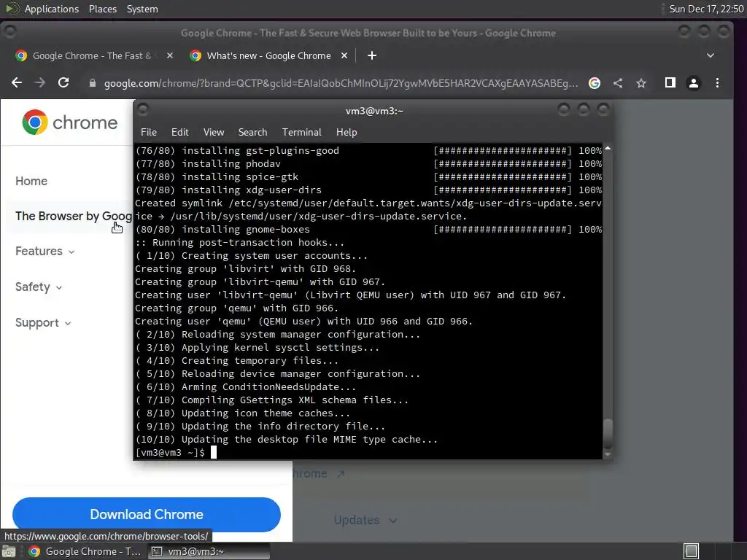Click 'installing spice-gtk' line in terminal

[x=217, y=176]
